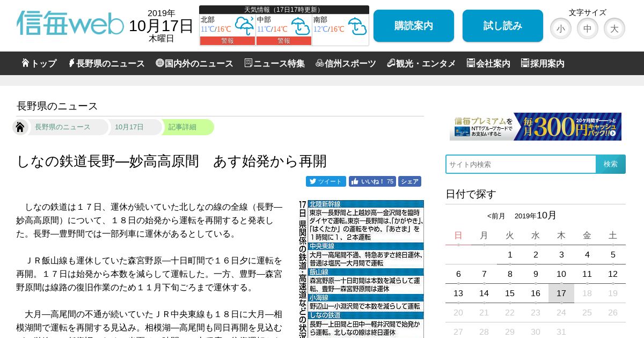The image size is (644, 338).
Task: Select calendar date 10
Action: click(561, 274)
